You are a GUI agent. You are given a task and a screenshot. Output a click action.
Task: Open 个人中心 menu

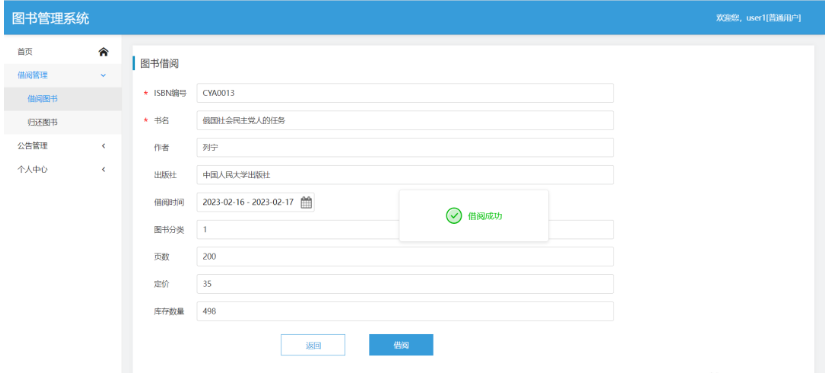coord(63,170)
